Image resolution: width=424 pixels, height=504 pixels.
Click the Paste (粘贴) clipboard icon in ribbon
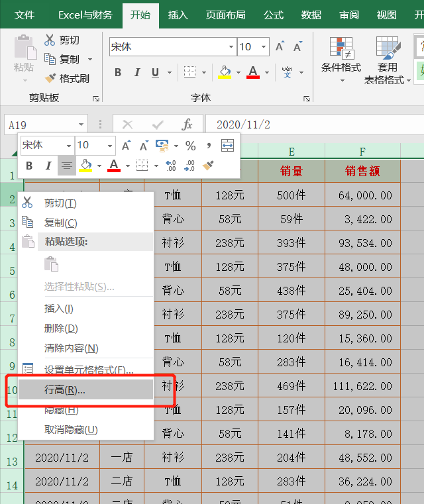[x=24, y=47]
